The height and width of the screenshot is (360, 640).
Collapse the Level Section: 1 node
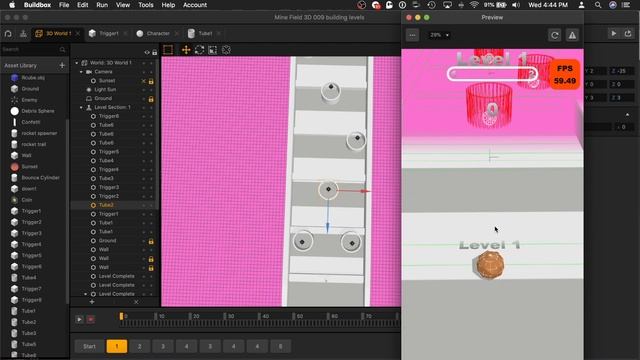81,107
